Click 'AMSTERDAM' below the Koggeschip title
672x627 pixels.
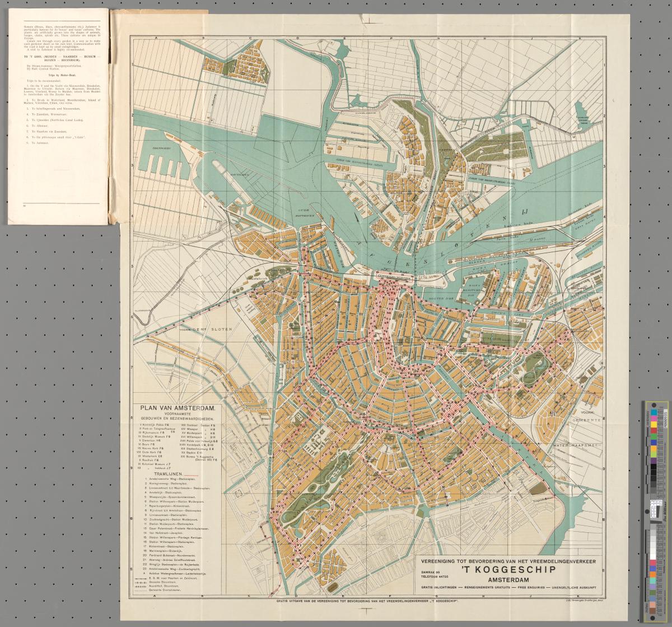point(507,579)
